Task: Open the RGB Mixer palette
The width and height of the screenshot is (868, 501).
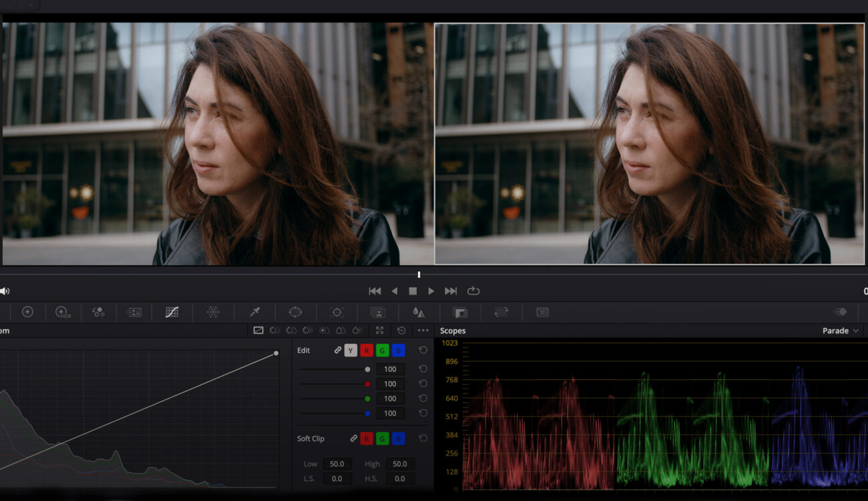Action: (98, 312)
